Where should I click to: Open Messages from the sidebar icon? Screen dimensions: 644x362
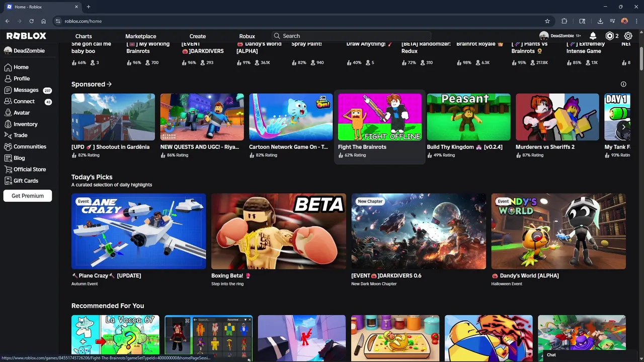[8, 90]
